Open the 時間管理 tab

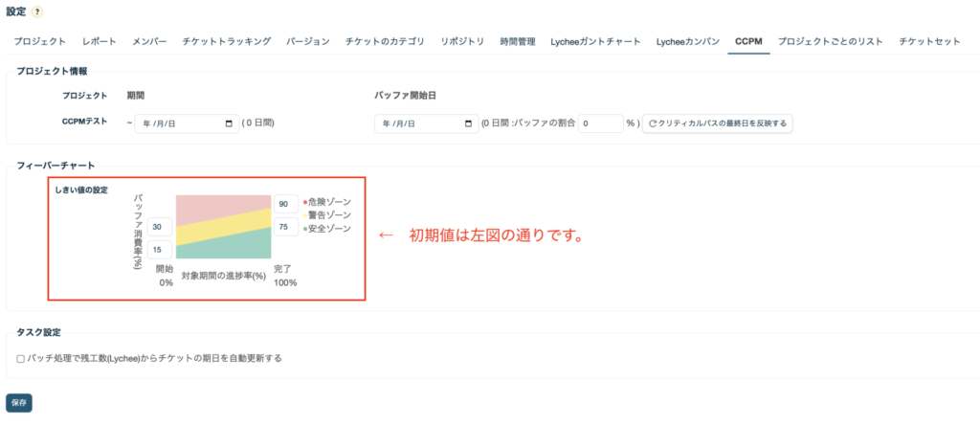pos(518,42)
